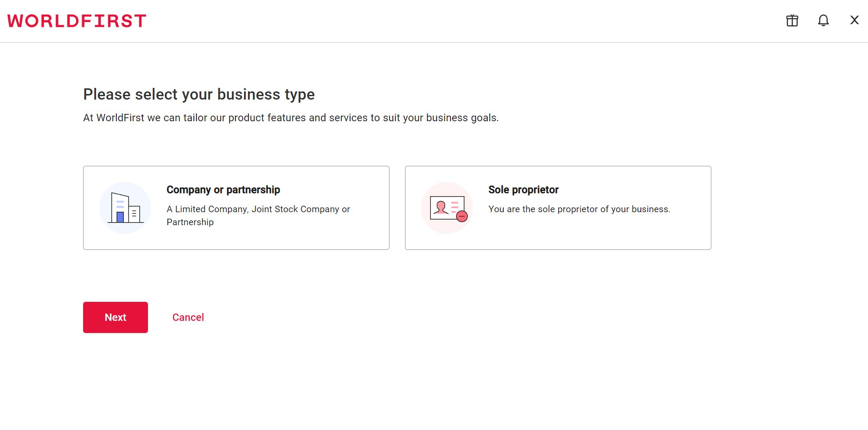The height and width of the screenshot is (430, 868).
Task: Click the Cancel link
Action: [188, 317]
